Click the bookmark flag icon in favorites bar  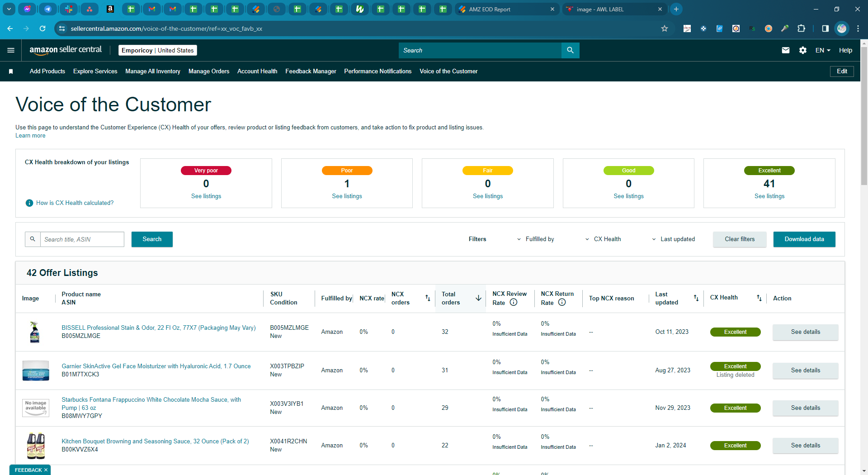(11, 71)
